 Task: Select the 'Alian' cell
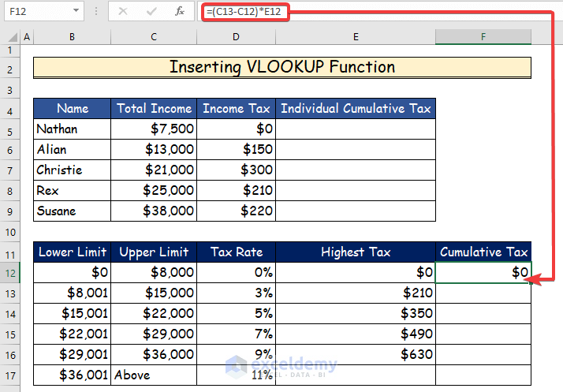(73, 150)
